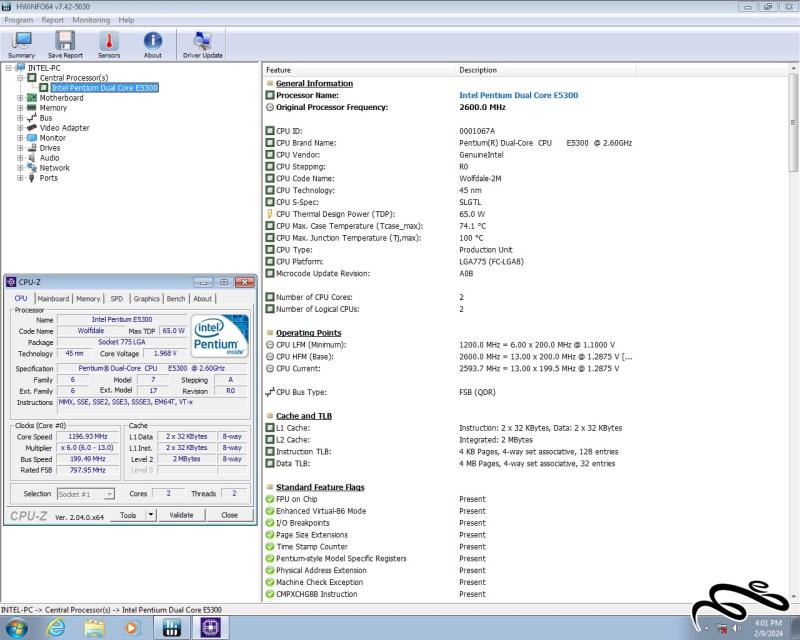
Task: Click the Bus icon in the tree
Action: coord(32,118)
